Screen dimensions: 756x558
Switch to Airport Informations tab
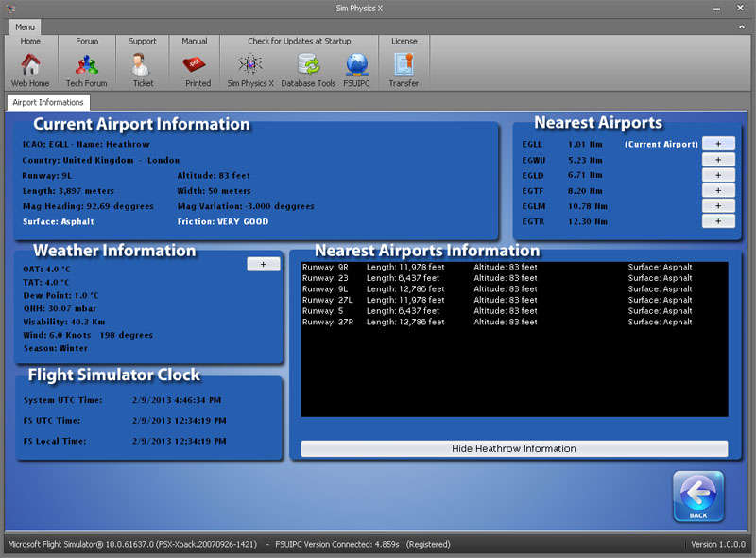tap(48, 102)
